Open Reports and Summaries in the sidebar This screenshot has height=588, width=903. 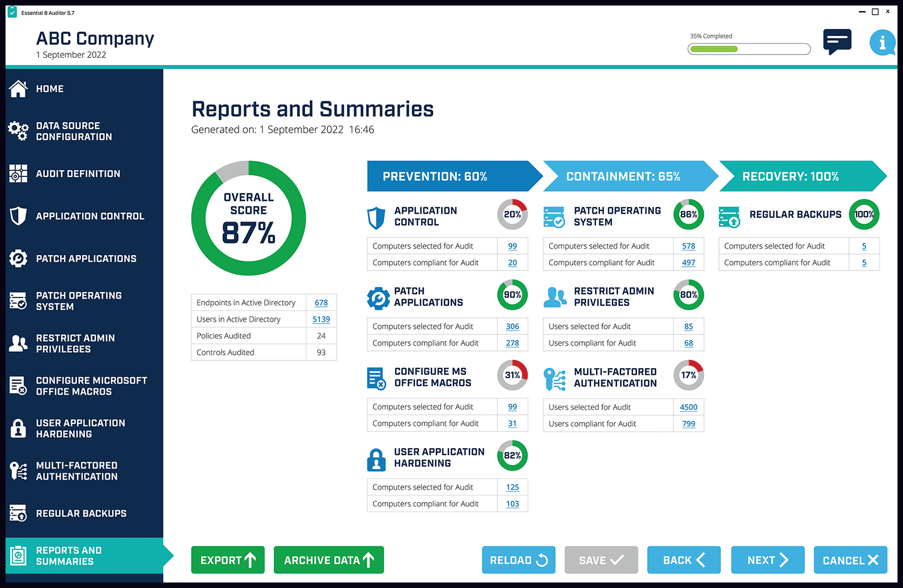point(18,555)
